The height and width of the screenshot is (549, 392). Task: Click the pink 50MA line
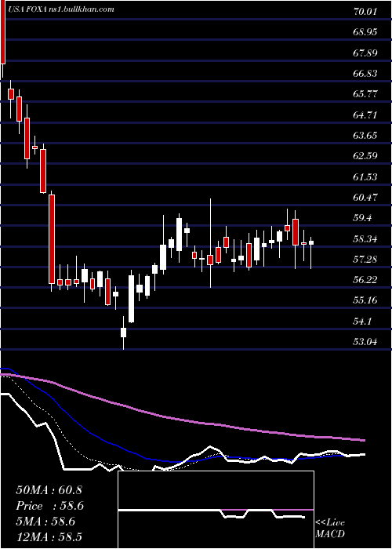[x=182, y=419]
